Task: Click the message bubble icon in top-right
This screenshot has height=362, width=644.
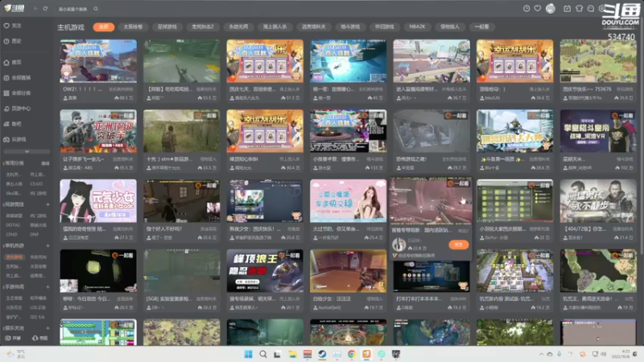Action: click(591, 9)
